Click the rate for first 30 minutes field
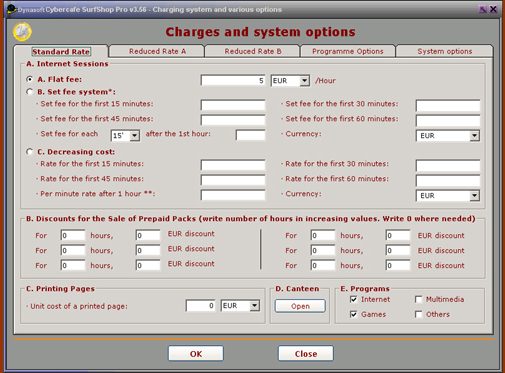 (x=448, y=166)
